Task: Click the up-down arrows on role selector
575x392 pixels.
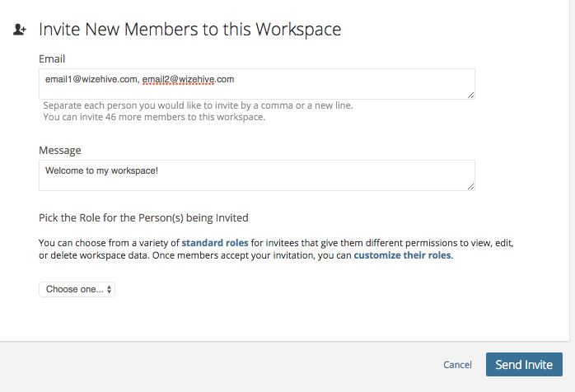Action: click(109, 289)
